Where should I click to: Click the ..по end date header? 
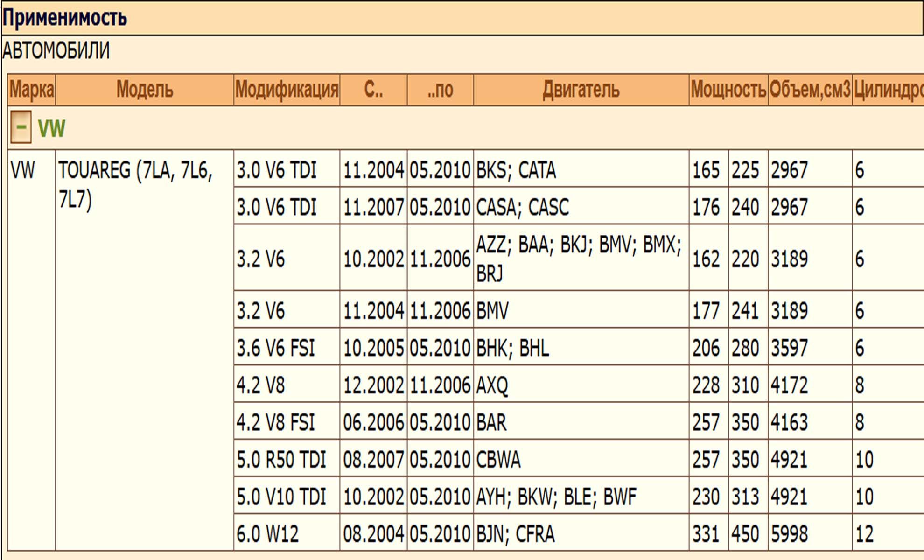tap(440, 90)
